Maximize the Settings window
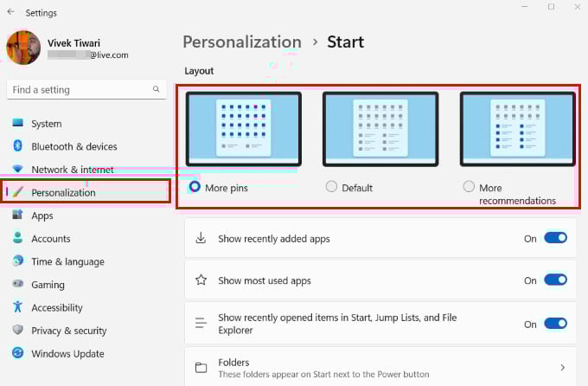The width and height of the screenshot is (588, 386). pos(552,6)
